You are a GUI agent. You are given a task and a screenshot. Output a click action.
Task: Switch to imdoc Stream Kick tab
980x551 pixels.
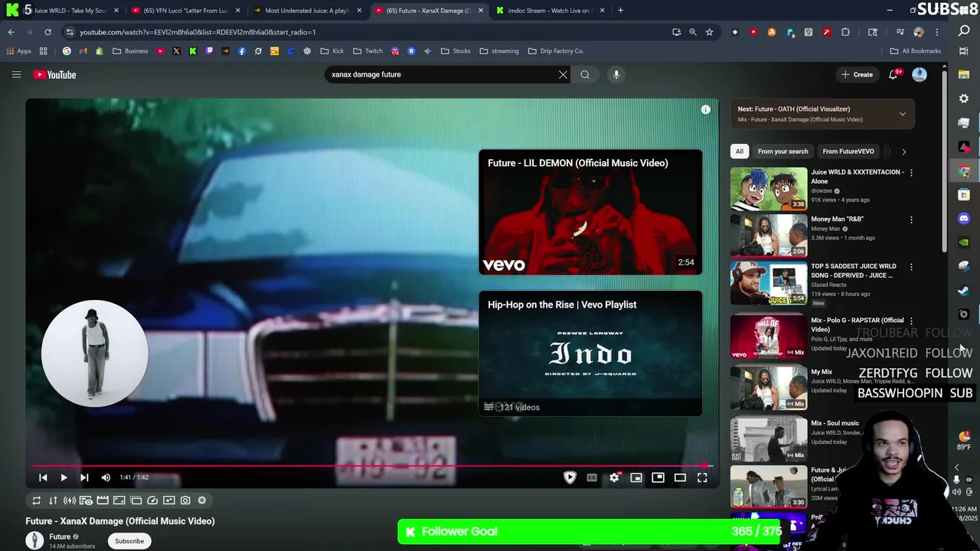(x=550, y=11)
